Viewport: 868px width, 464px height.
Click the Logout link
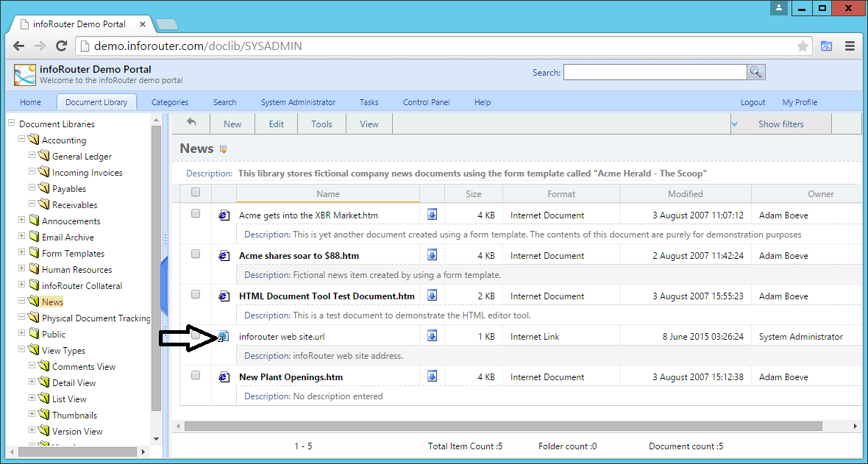(x=753, y=102)
